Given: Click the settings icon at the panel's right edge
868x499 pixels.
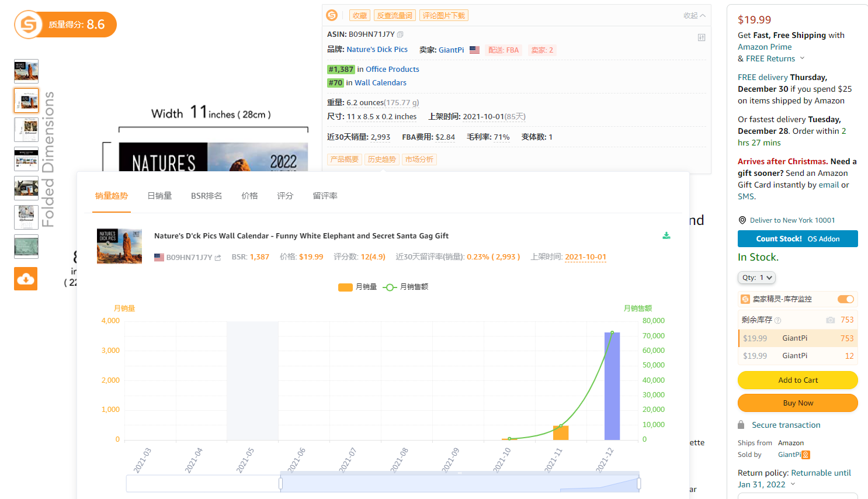Looking at the screenshot, I should pyautogui.click(x=702, y=37).
